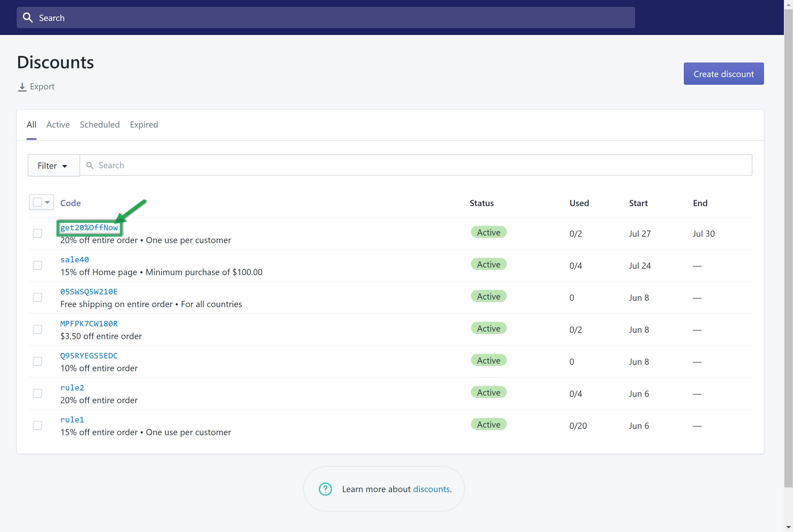
Task: Check the get20%OffNow discount checkbox
Action: point(37,233)
